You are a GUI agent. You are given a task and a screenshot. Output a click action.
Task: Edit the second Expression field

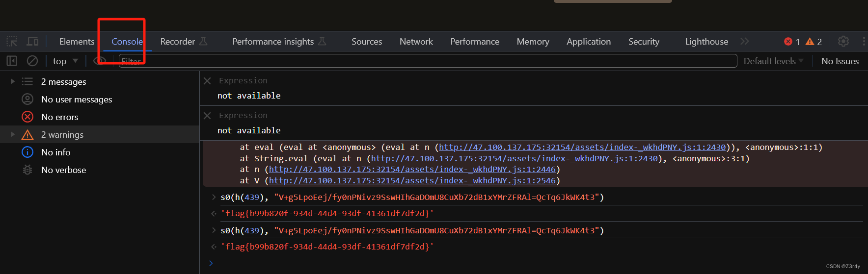point(243,115)
